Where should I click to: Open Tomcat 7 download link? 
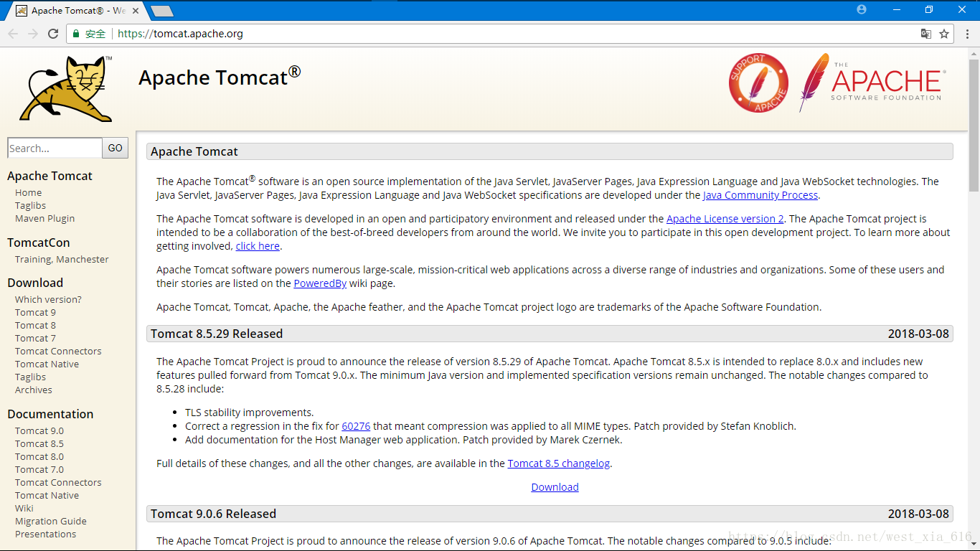tap(35, 338)
